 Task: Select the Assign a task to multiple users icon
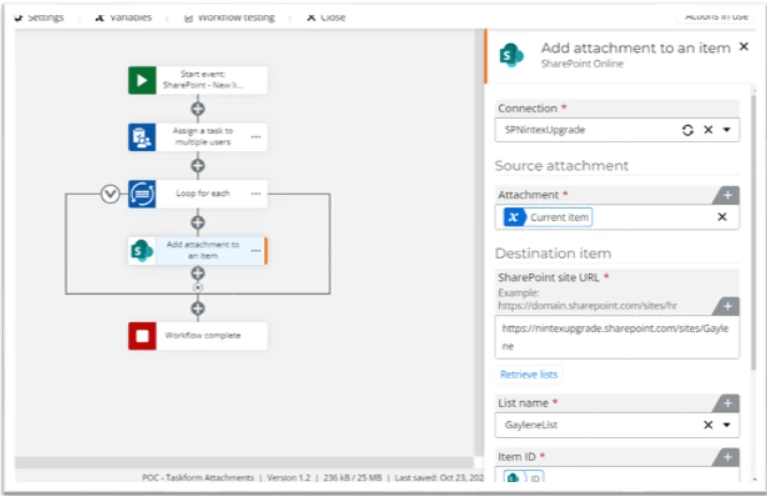[x=142, y=137]
